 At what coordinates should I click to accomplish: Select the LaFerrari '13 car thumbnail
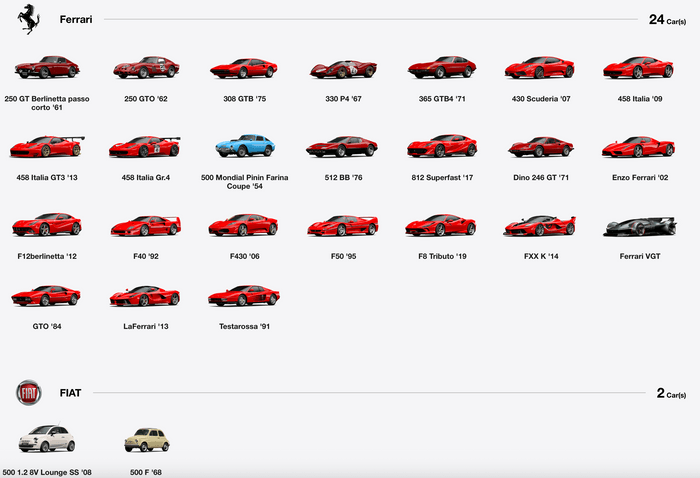coord(145,296)
